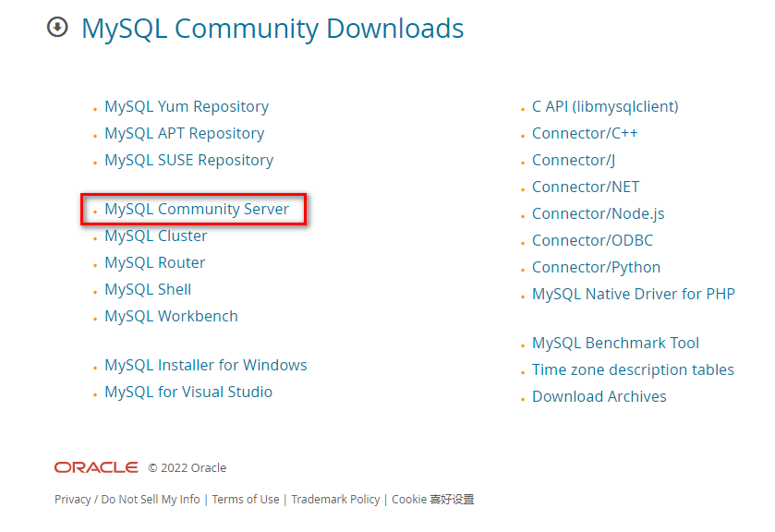Browse the Download Archives link
The image size is (775, 532).
(x=599, y=396)
